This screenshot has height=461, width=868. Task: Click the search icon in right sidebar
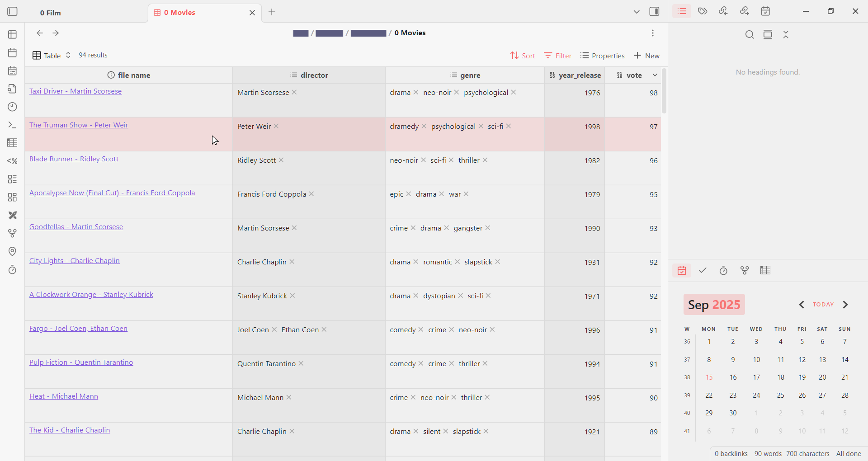(749, 35)
